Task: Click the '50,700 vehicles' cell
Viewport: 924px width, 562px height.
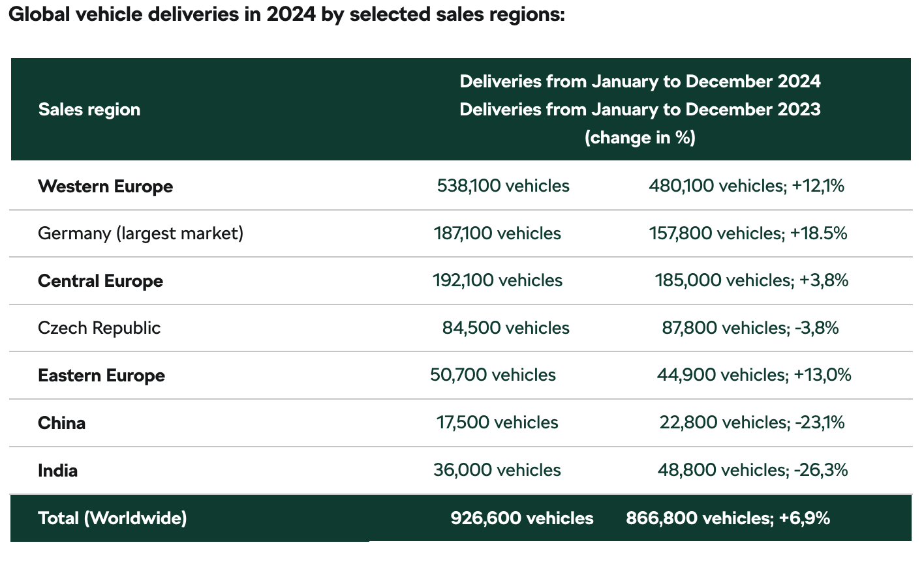Action: (x=493, y=375)
